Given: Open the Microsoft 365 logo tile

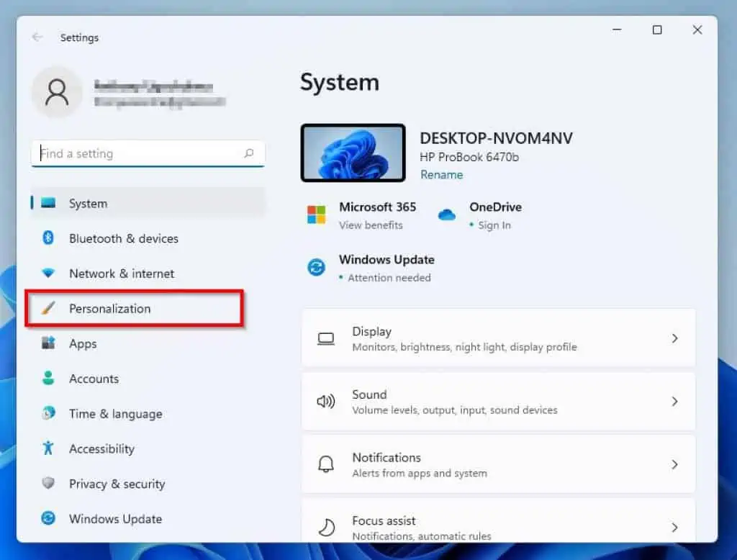Looking at the screenshot, I should (x=316, y=214).
